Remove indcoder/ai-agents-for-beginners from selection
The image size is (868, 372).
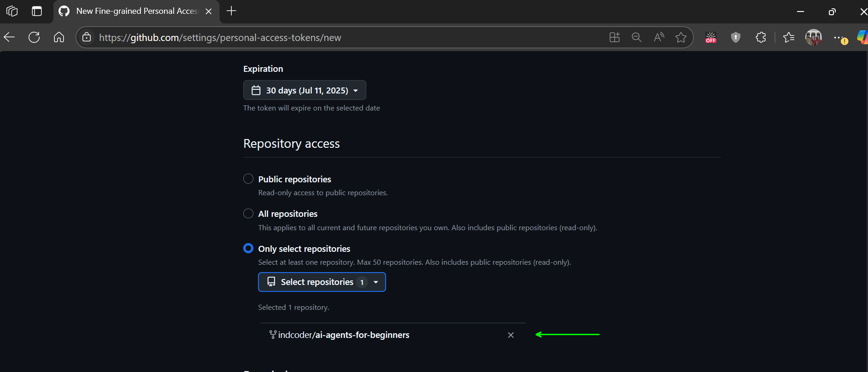pyautogui.click(x=510, y=335)
